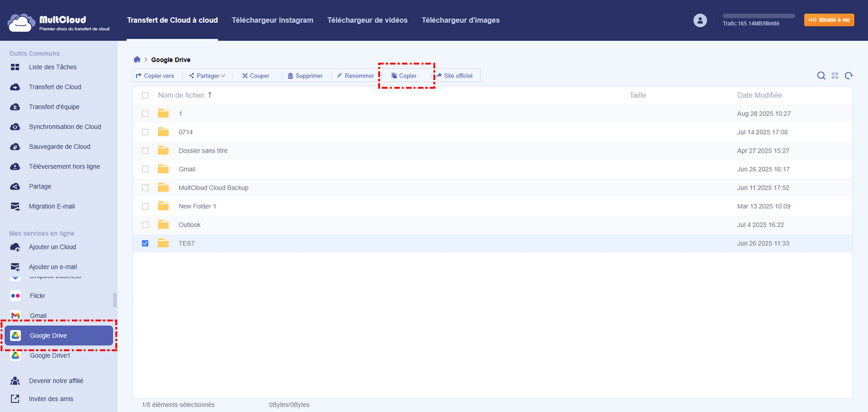Click the Sauvegarde de Cloud icon

[x=15, y=146]
